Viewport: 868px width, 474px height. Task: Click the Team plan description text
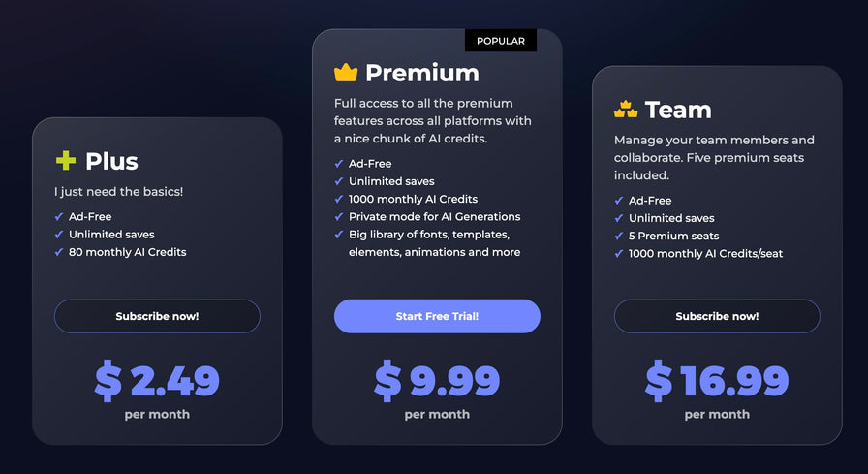coord(714,157)
